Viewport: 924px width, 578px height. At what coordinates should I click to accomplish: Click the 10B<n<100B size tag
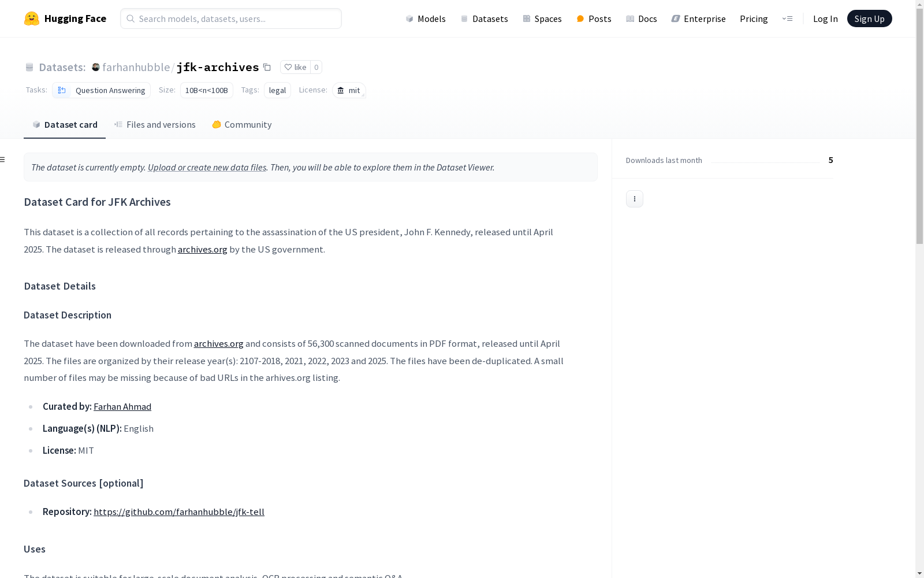click(207, 90)
